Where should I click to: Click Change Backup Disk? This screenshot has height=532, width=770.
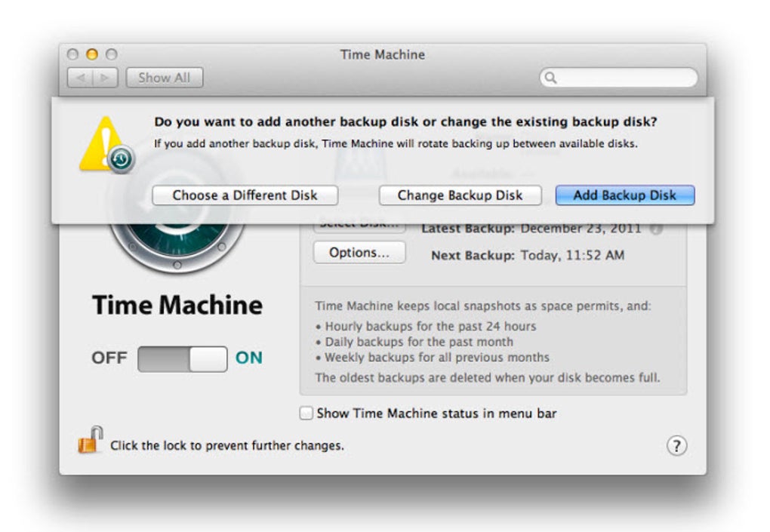click(x=460, y=195)
